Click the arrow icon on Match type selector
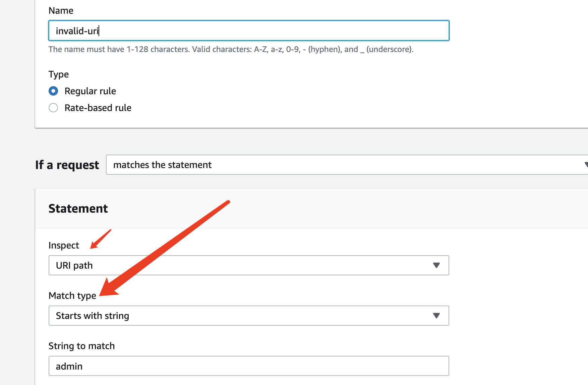 click(x=436, y=316)
